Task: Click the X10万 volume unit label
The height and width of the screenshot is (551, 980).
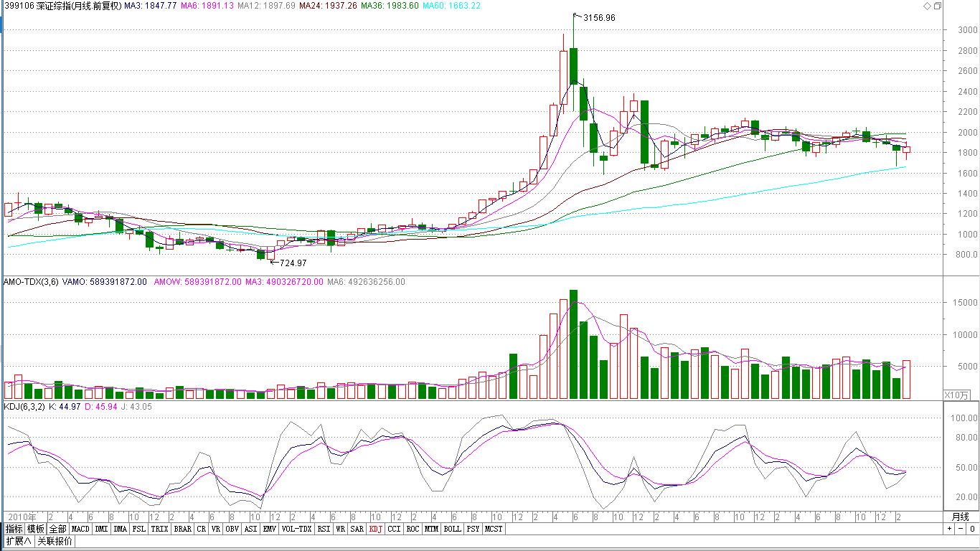Action: point(956,395)
